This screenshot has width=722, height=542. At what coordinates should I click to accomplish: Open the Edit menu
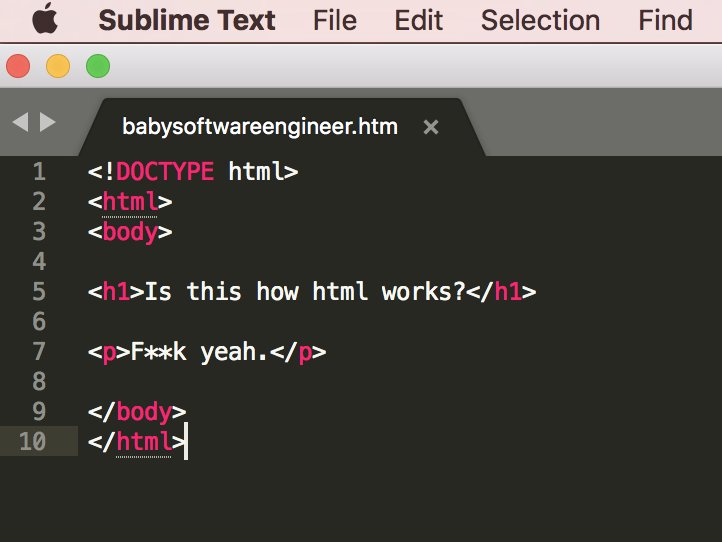(418, 20)
